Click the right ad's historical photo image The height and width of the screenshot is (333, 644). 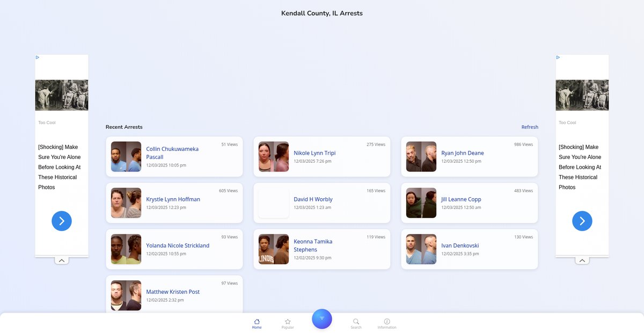point(582,95)
